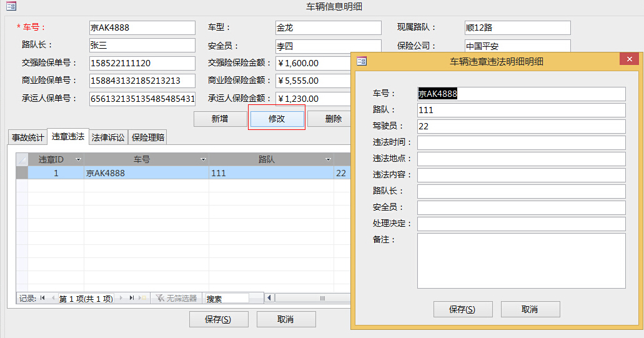The height and width of the screenshot is (338, 644).
Task: Click the main form 车号 field 京AK4888
Action: click(142, 27)
